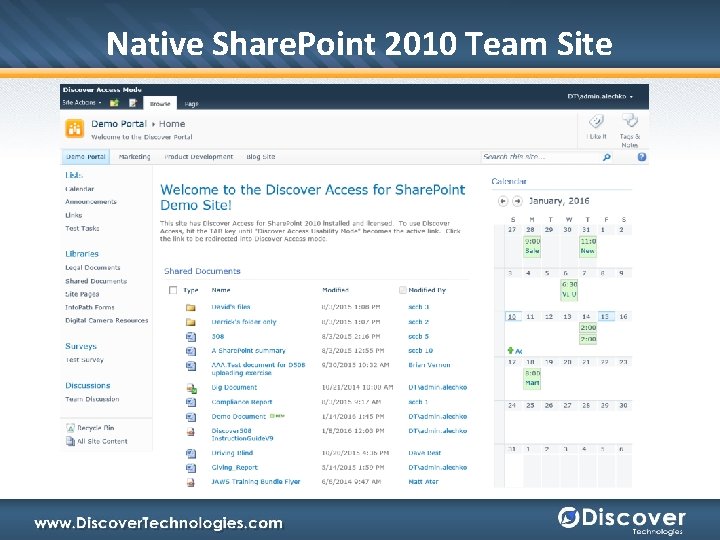Open Brian Vernon modified-by link
Image resolution: width=720 pixels, height=540 pixels.
point(429,365)
